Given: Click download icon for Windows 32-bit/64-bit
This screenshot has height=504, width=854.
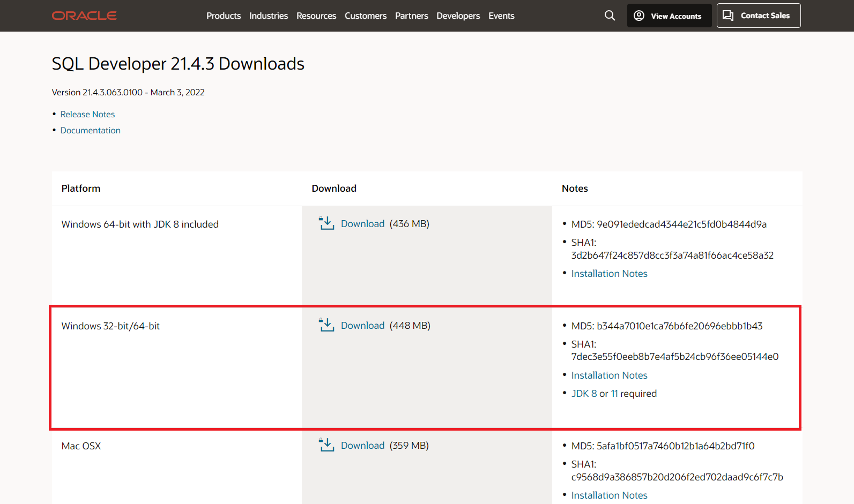Looking at the screenshot, I should (x=326, y=325).
